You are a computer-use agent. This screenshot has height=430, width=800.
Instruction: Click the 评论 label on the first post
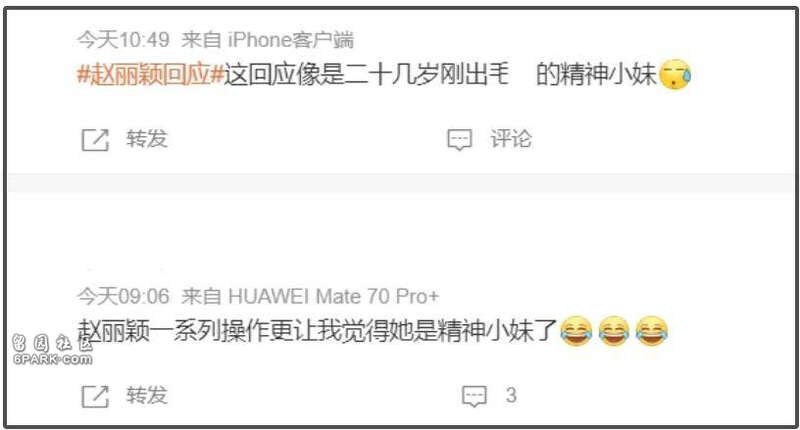click(511, 139)
